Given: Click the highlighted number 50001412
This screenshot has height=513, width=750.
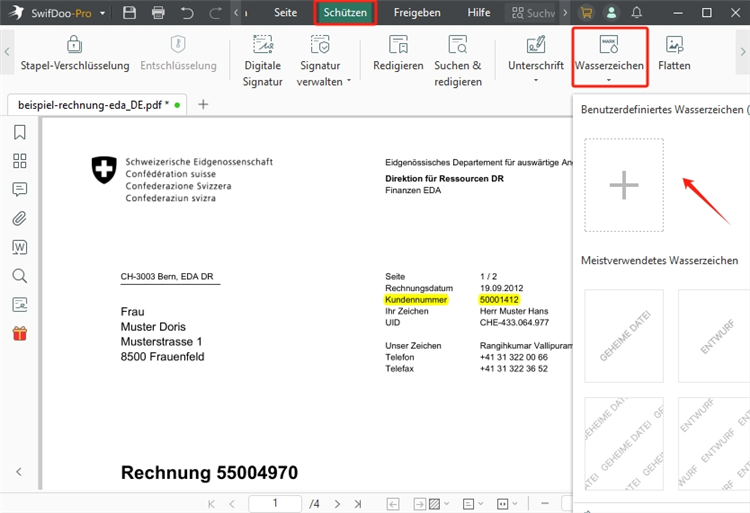Looking at the screenshot, I should [x=499, y=300].
